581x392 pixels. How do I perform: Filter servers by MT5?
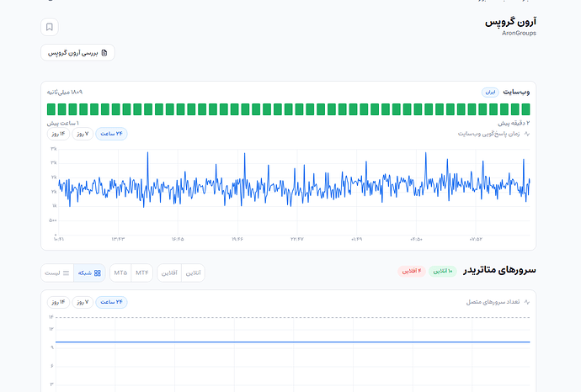point(120,273)
